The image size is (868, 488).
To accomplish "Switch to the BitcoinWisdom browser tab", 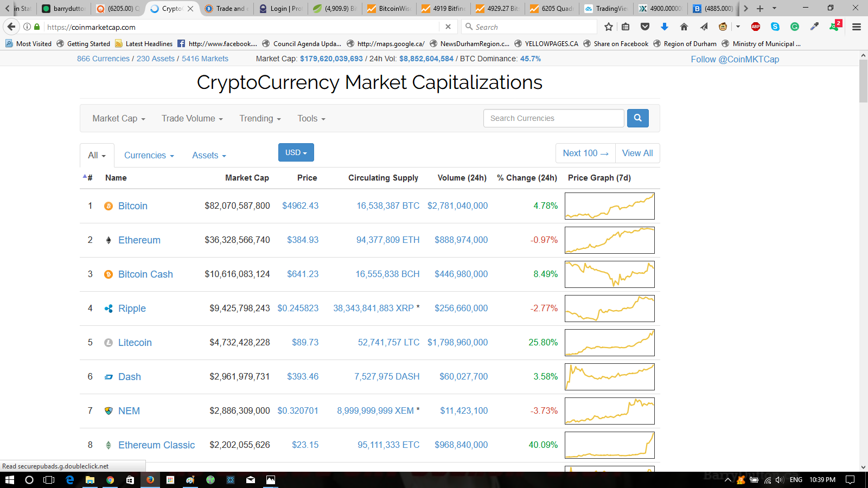I will 390,9.
